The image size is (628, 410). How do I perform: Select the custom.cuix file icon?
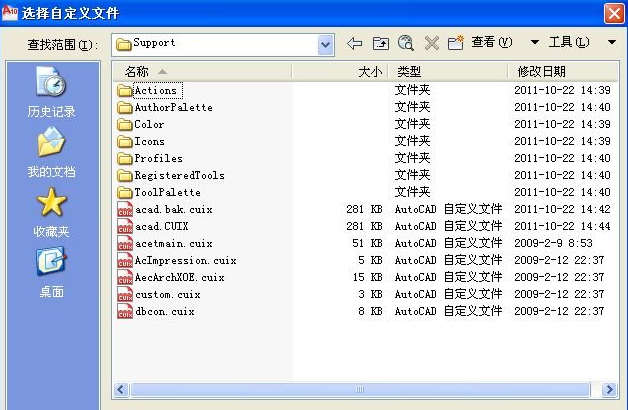(x=125, y=294)
